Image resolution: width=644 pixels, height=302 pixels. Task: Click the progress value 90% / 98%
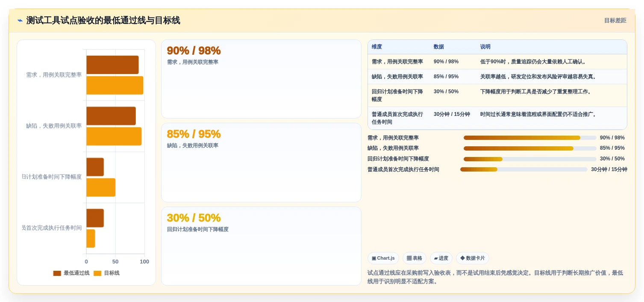[x=612, y=138]
